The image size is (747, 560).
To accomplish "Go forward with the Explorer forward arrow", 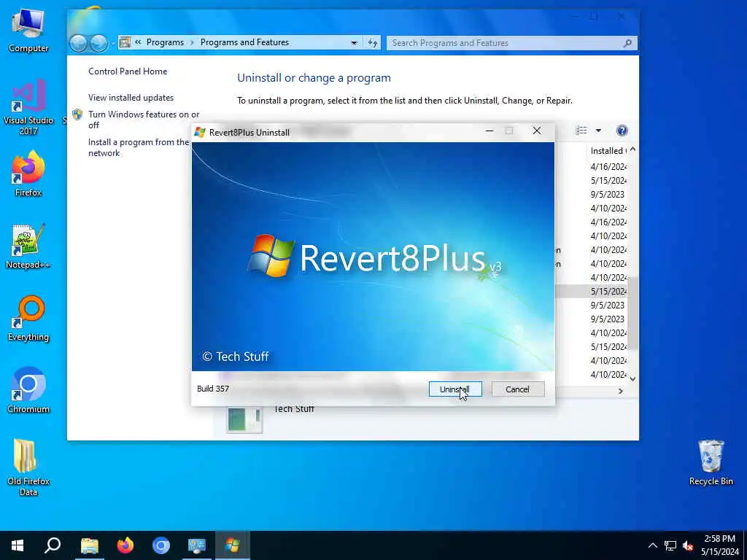I will tap(98, 43).
